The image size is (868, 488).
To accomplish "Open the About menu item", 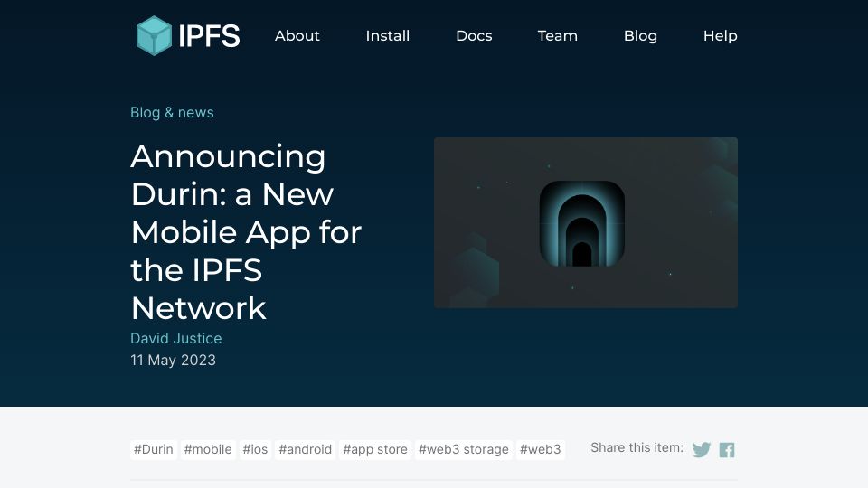I will (x=297, y=36).
